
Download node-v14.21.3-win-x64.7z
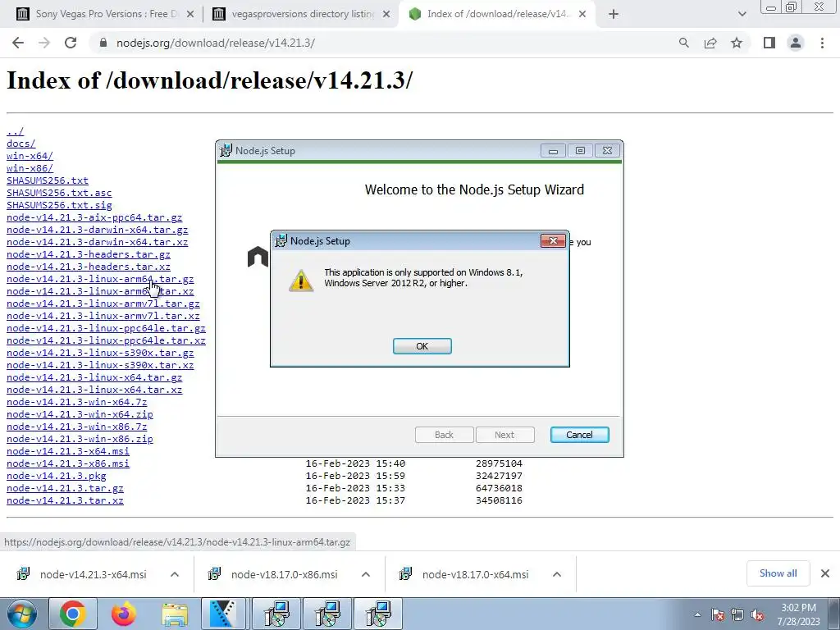[76, 402]
